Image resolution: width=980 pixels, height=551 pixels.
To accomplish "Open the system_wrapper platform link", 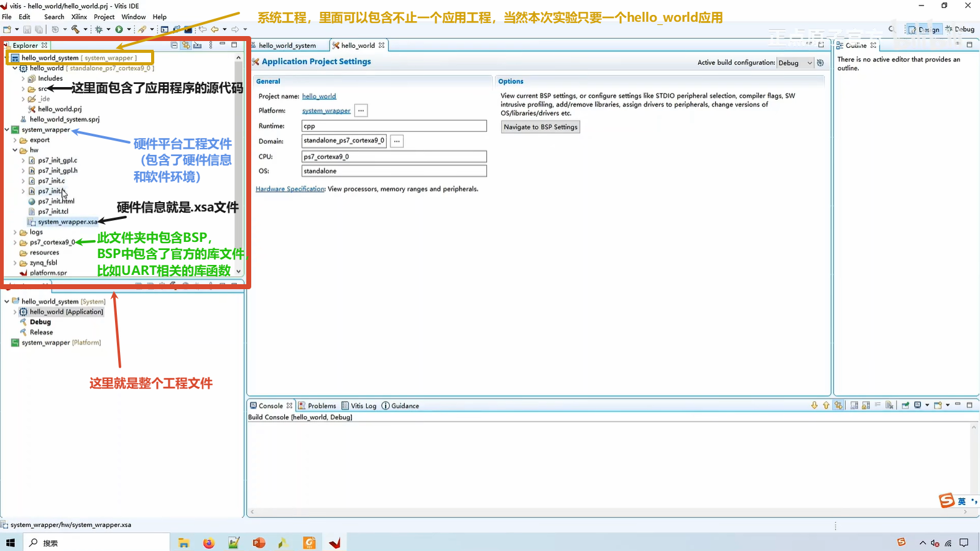I will [x=326, y=111].
